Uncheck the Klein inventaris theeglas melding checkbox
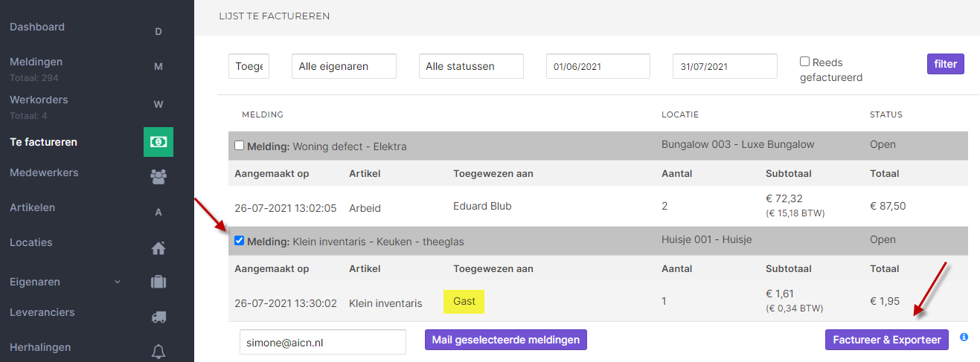Image resolution: width=980 pixels, height=362 pixels. point(239,241)
